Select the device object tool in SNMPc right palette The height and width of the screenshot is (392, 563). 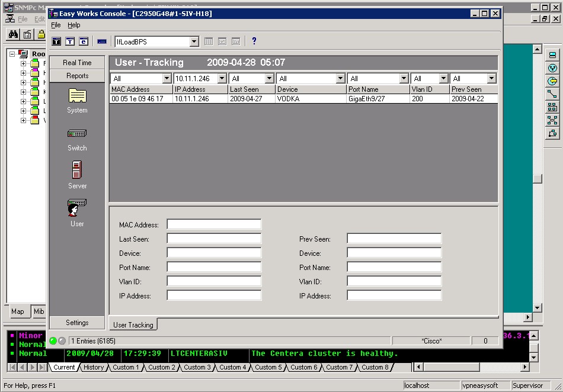(552, 55)
